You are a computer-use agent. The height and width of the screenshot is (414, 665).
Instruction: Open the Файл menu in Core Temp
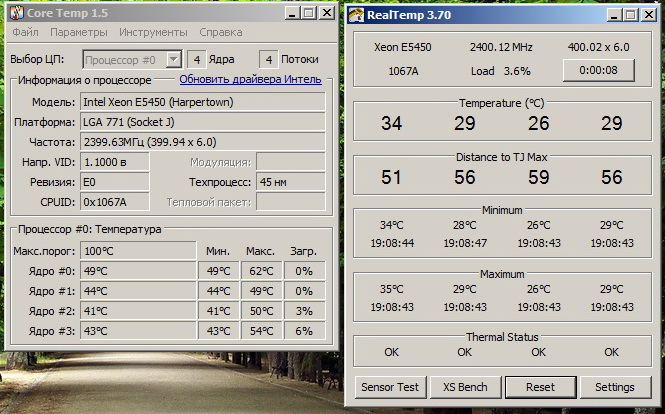(25, 32)
